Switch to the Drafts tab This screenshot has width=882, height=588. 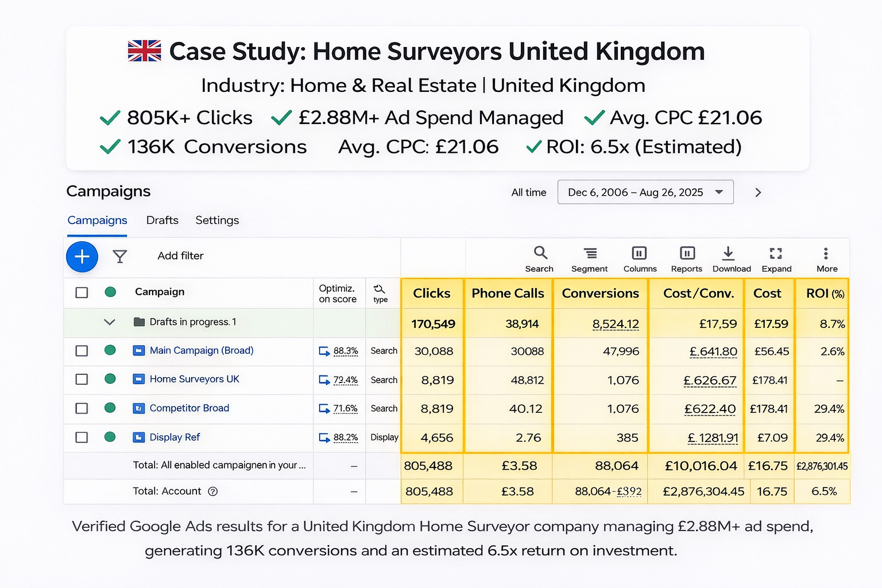(x=162, y=220)
